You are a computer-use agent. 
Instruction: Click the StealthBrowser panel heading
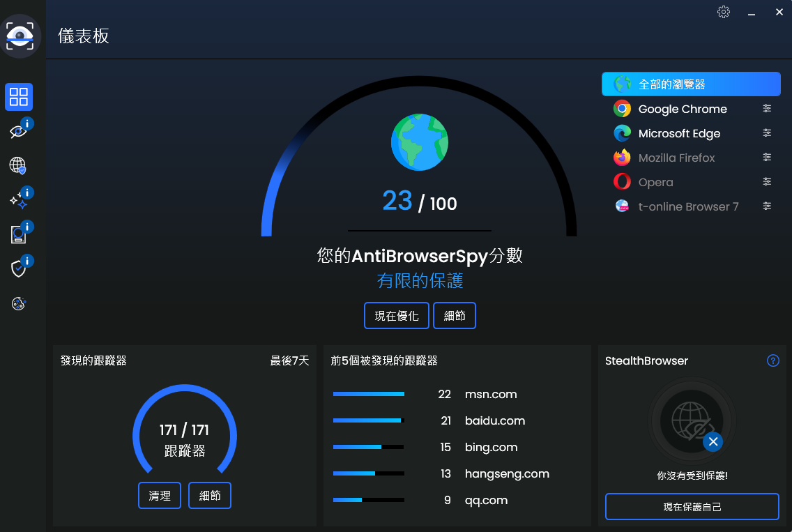(x=646, y=360)
